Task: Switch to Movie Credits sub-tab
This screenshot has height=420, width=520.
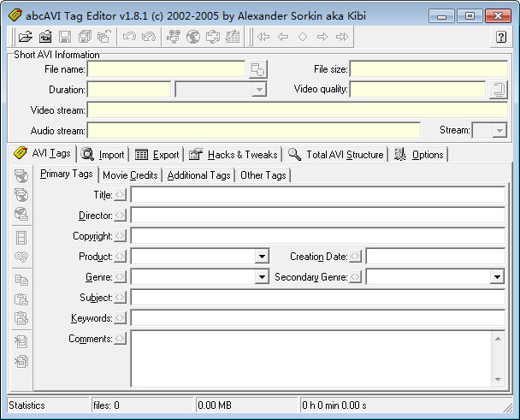Action: [130, 175]
